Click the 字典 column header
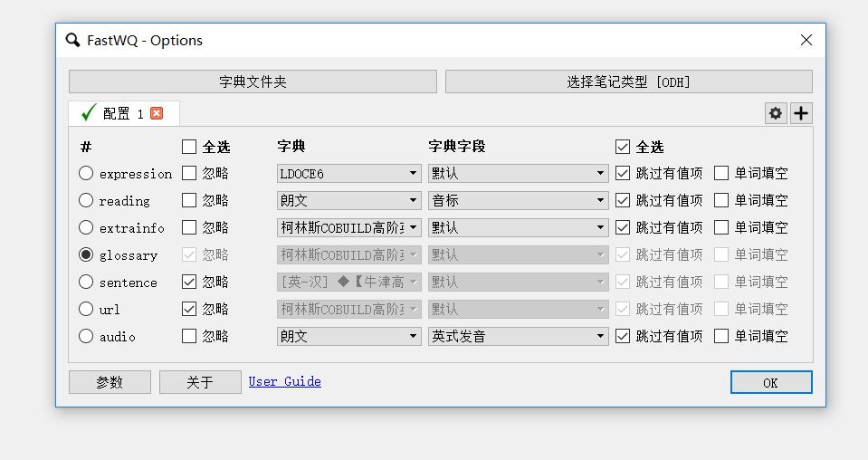The height and width of the screenshot is (460, 868). click(291, 146)
